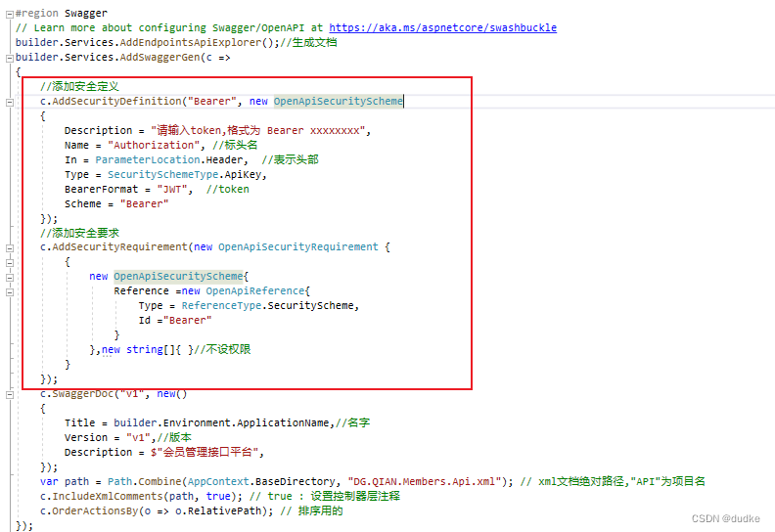Viewport: 775px width, 532px height.
Task: Click the AppContext class name
Action: coord(218,481)
